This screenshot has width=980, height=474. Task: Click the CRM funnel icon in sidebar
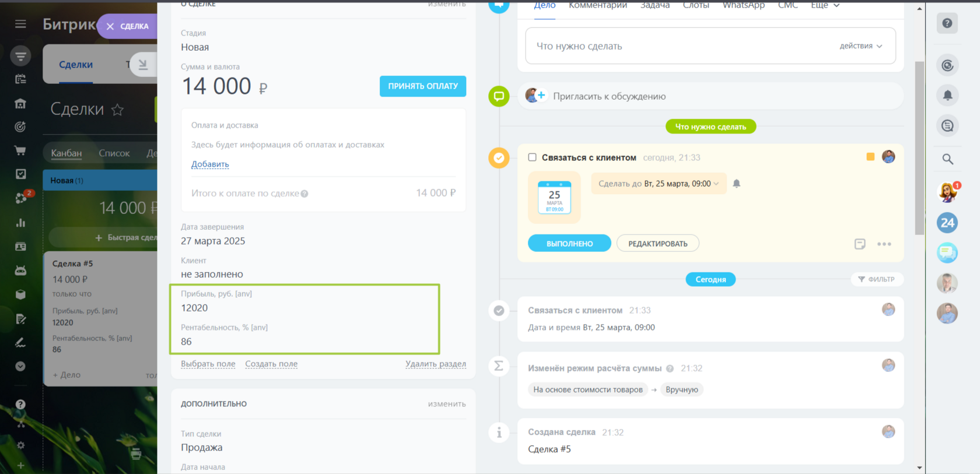[x=20, y=56]
